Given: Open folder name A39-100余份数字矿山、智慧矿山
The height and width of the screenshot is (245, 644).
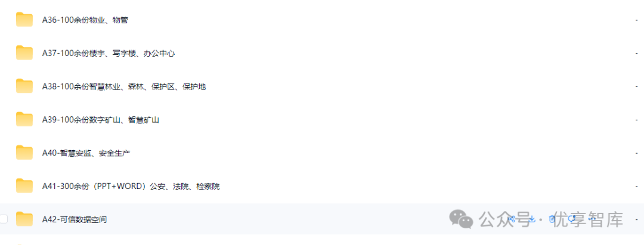Looking at the screenshot, I should 101,120.
